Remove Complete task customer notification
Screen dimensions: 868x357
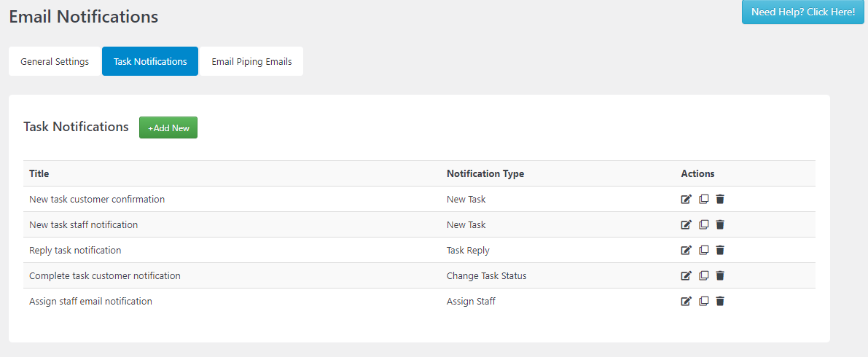tap(719, 275)
